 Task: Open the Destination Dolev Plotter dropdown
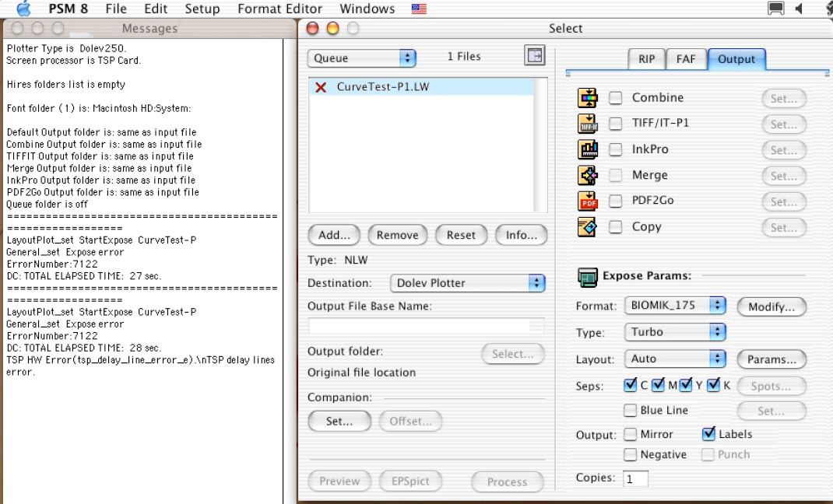point(468,283)
